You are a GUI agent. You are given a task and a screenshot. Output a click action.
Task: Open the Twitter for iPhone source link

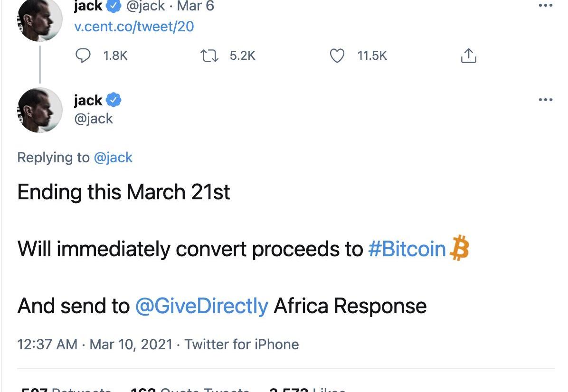[x=241, y=344]
